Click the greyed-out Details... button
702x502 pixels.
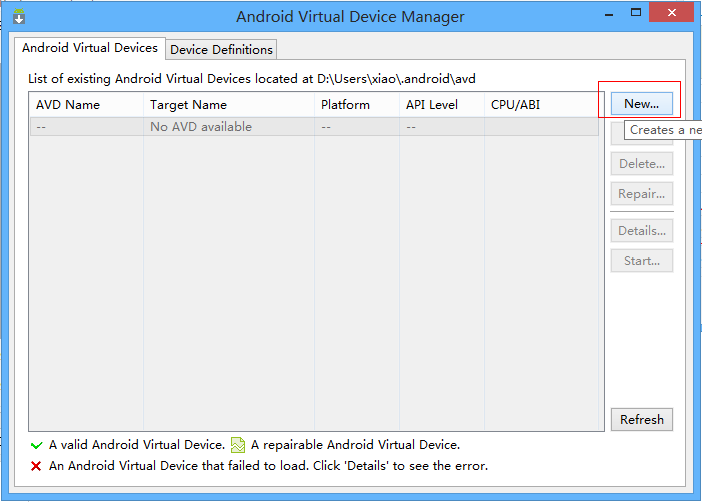tap(642, 231)
